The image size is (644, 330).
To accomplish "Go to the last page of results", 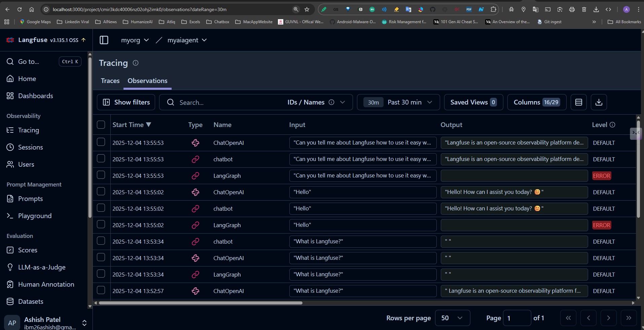I will (x=629, y=318).
